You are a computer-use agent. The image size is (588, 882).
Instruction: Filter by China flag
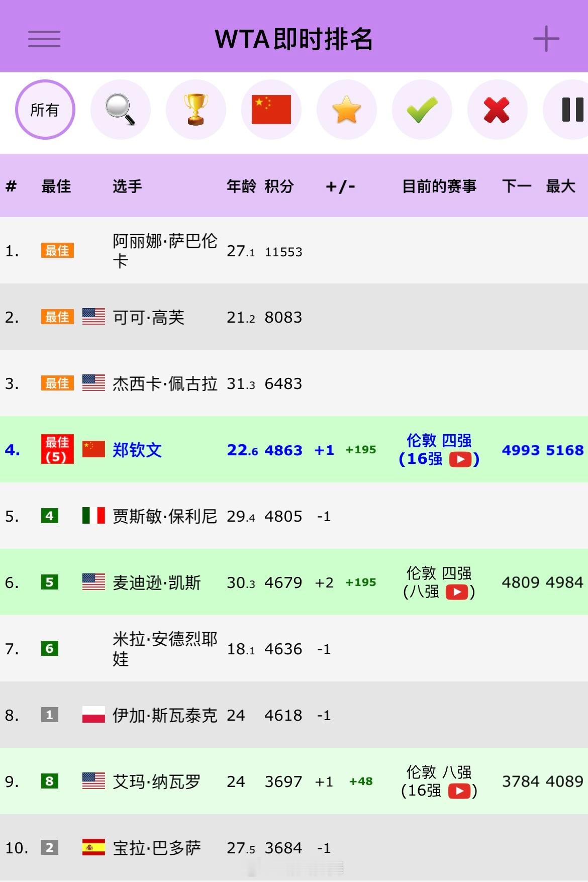coord(271,110)
